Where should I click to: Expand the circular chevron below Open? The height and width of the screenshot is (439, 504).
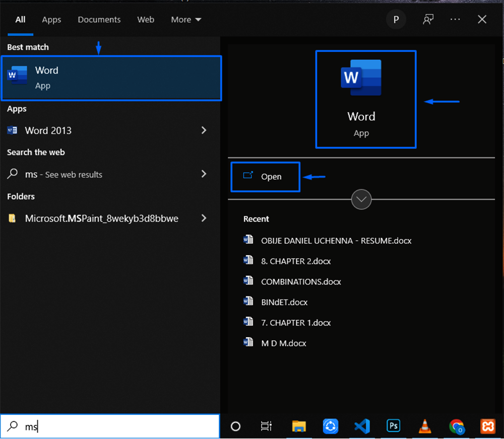pos(361,199)
